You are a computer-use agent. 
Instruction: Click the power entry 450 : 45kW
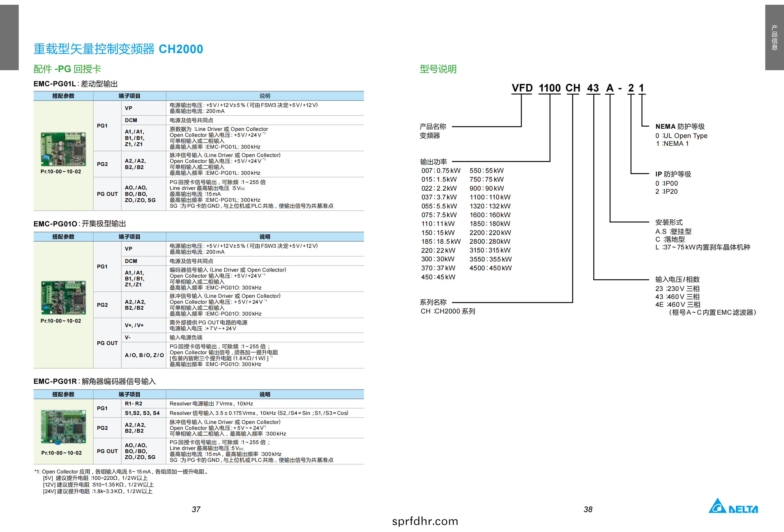(438, 277)
